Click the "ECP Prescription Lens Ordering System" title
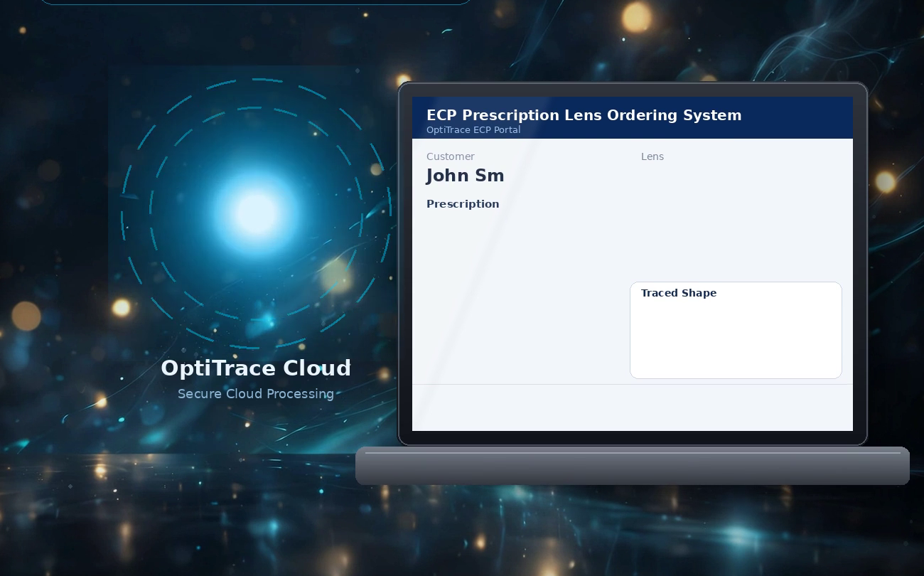The width and height of the screenshot is (924, 576). point(584,115)
